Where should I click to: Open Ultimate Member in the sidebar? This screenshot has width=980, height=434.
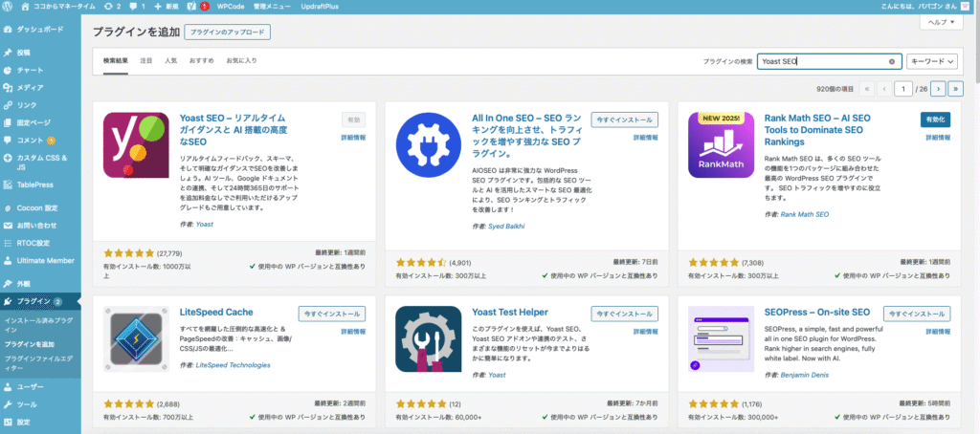point(40,260)
